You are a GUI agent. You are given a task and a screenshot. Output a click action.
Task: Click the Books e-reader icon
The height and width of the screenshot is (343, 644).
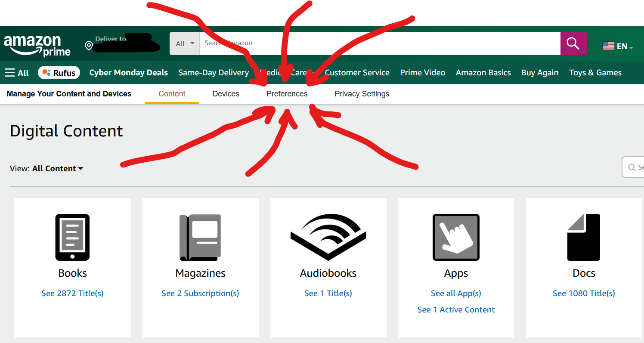[72, 237]
